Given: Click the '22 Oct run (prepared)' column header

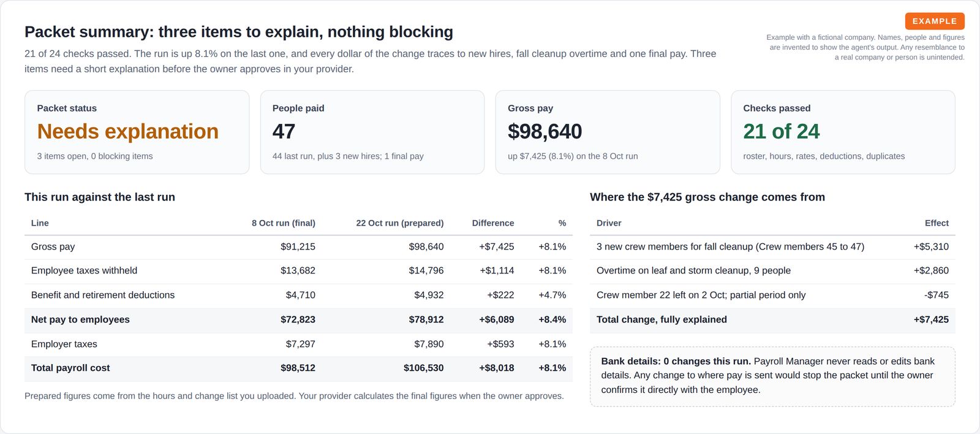Looking at the screenshot, I should click(x=400, y=223).
